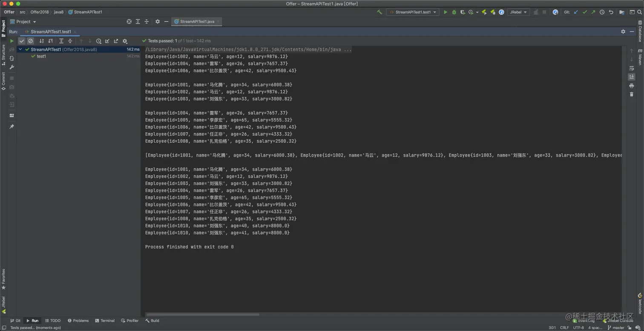This screenshot has height=331, width=644.
Task: Pin the Run tab with the pin icon
Action: coord(12,127)
